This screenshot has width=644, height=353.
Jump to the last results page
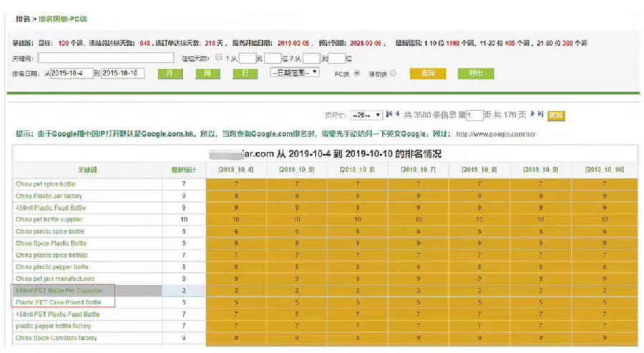541,114
